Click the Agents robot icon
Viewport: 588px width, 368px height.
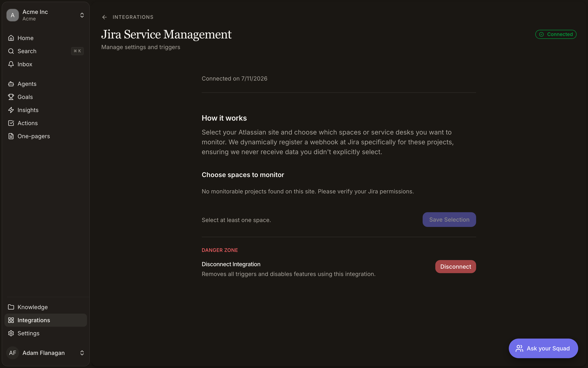coord(11,84)
